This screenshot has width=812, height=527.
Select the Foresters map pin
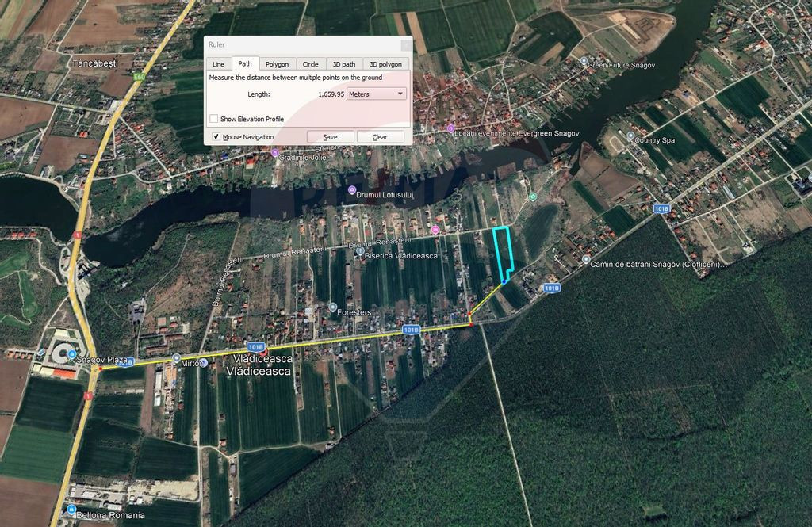[x=333, y=307]
